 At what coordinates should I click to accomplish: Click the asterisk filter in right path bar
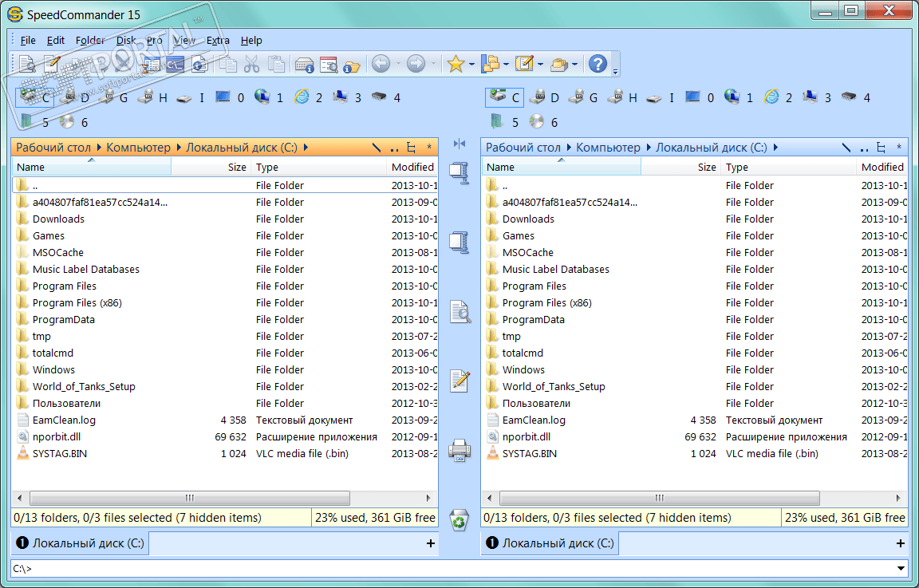899,148
